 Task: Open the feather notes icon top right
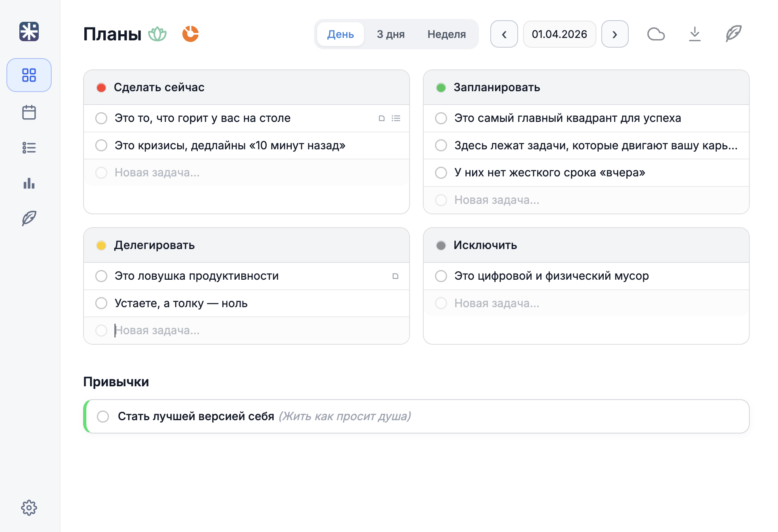[734, 34]
